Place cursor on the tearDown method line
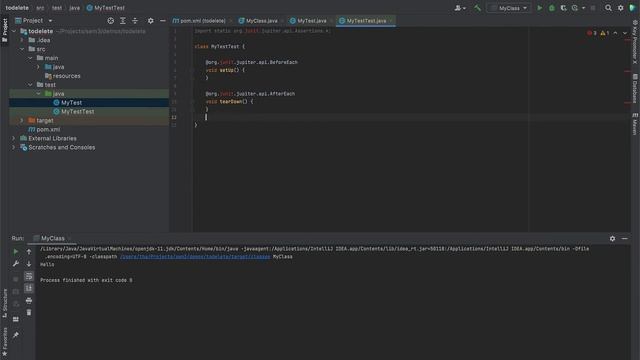Viewport: 640px width, 360px height. (229, 102)
